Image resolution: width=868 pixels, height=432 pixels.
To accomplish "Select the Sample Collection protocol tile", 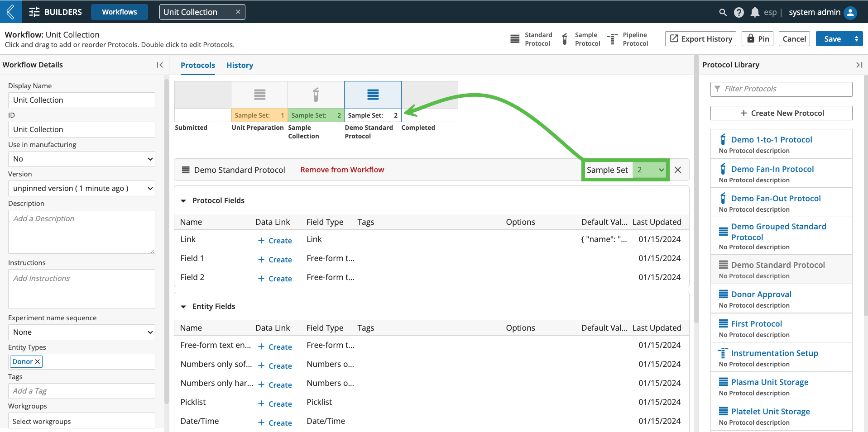I will 316,101.
